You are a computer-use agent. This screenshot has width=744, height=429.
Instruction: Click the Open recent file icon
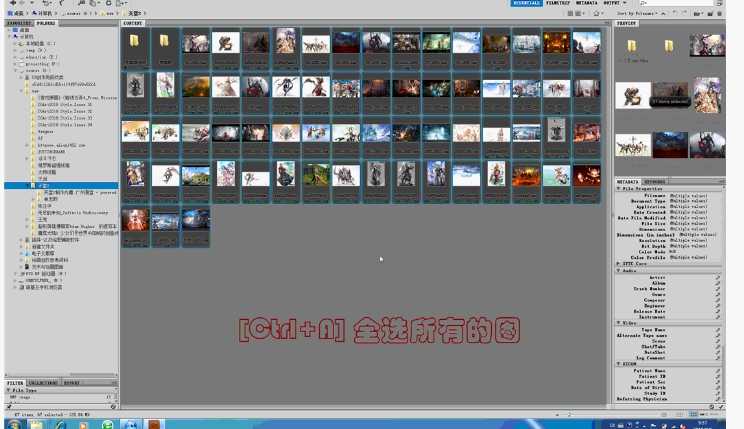697,14
